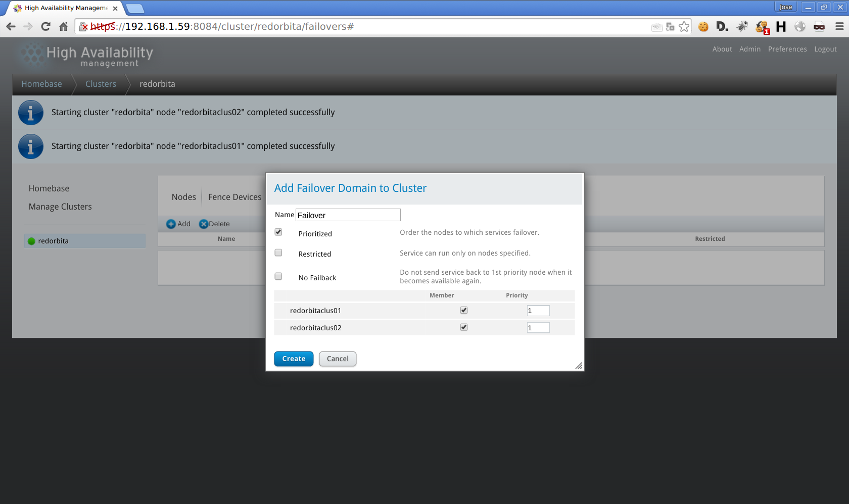This screenshot has height=504, width=849.
Task: Go to Clusters in the breadcrumb
Action: (x=101, y=84)
